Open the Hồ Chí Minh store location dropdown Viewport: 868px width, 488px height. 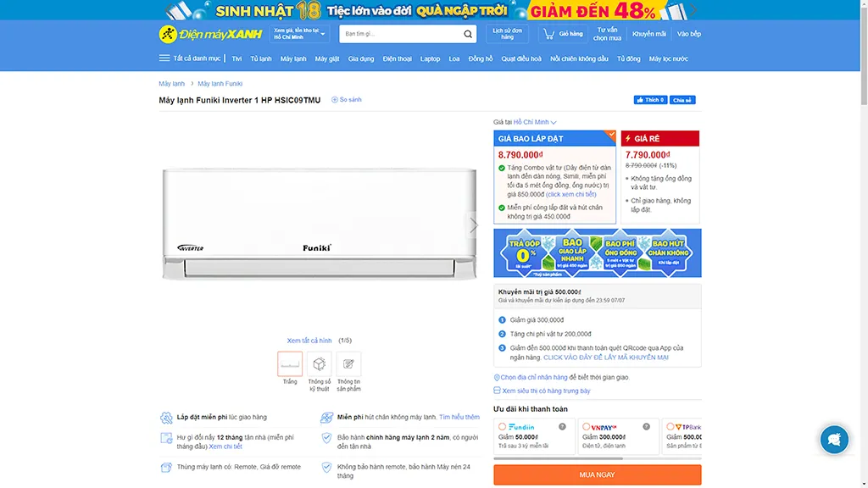[x=300, y=34]
